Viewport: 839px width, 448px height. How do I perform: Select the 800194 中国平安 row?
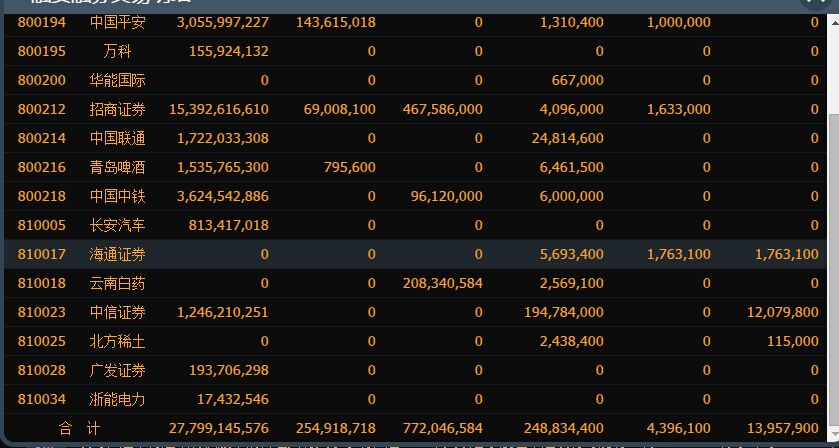[117, 22]
